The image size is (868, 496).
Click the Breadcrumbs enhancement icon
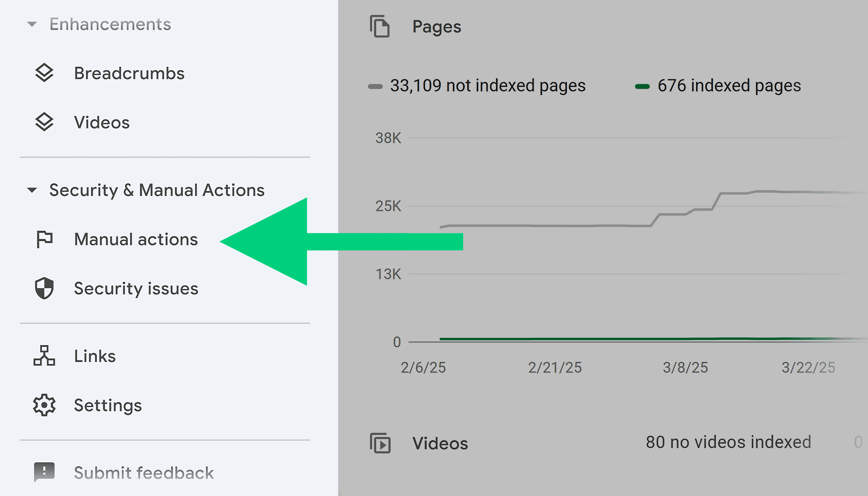tap(44, 73)
